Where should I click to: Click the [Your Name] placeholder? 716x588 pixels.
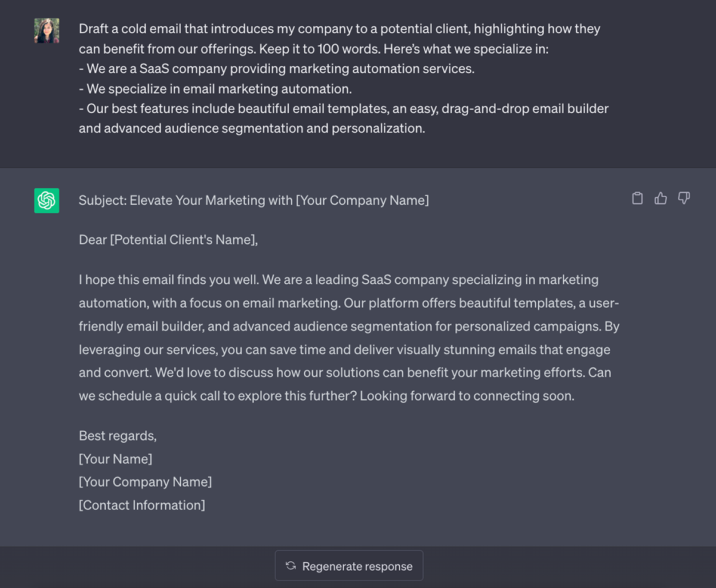(115, 459)
